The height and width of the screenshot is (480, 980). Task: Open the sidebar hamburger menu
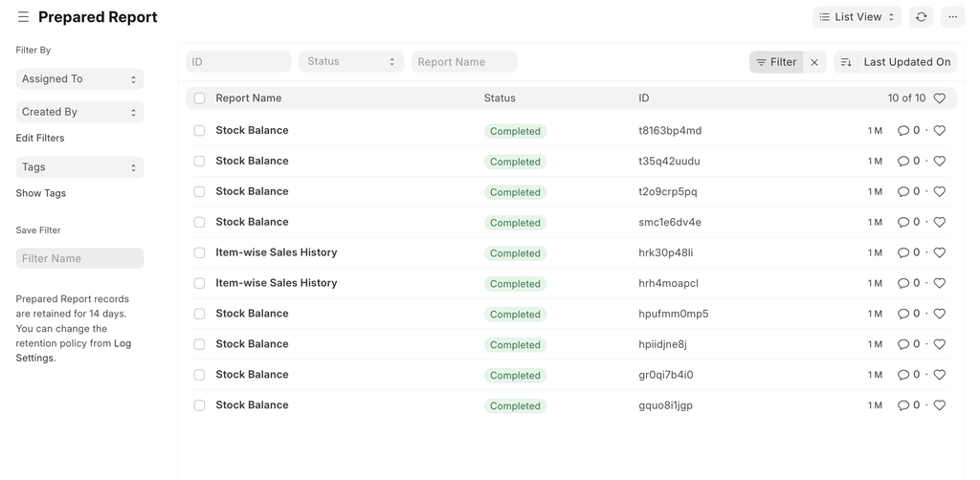[x=23, y=17]
